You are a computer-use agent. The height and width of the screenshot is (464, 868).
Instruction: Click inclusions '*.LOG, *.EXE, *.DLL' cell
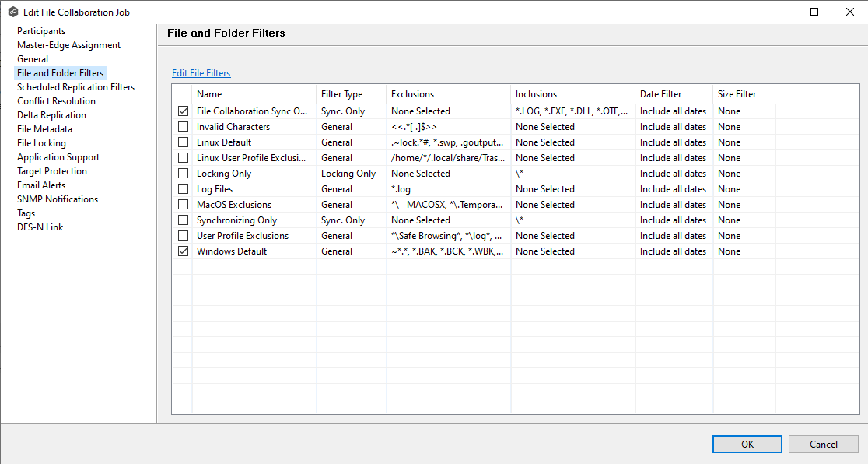point(572,111)
